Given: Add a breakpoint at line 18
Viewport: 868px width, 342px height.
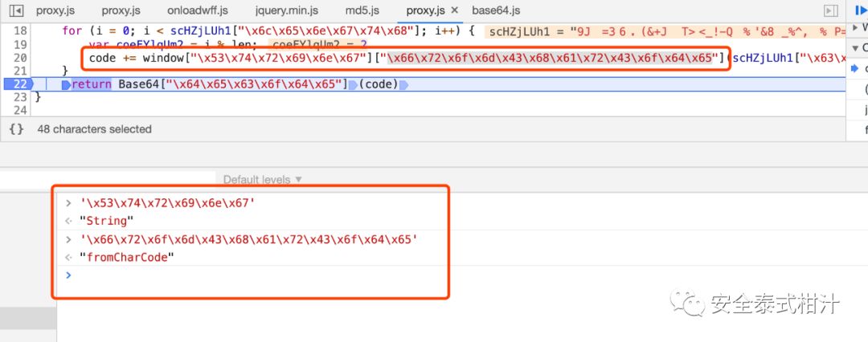Looking at the screenshot, I should pos(20,31).
